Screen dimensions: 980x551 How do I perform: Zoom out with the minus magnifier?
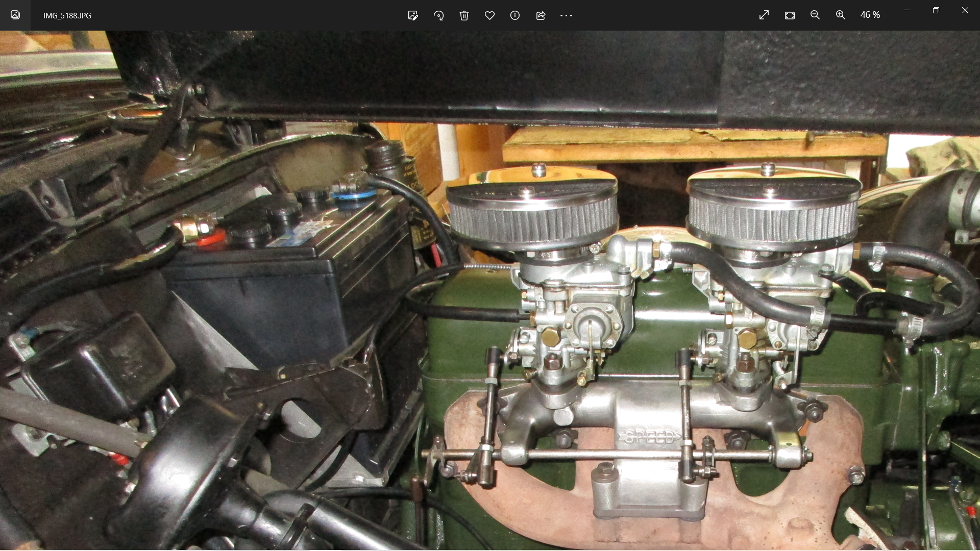coord(815,15)
